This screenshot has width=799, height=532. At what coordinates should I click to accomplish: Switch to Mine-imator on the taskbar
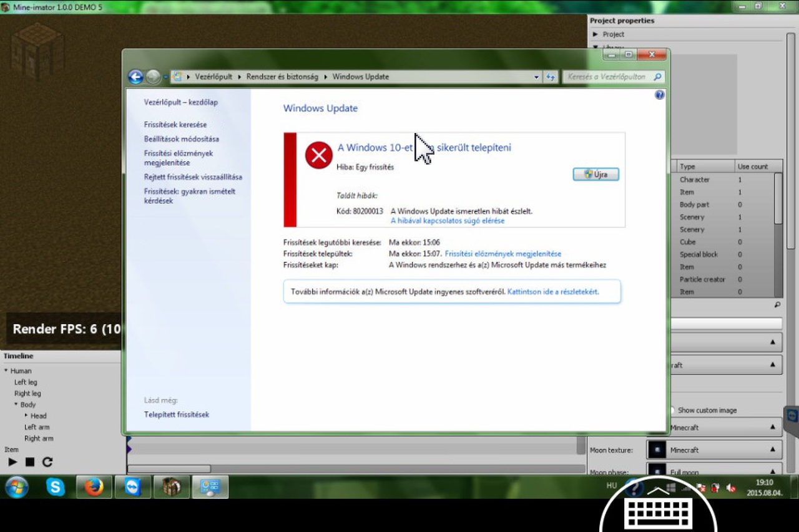(x=172, y=486)
